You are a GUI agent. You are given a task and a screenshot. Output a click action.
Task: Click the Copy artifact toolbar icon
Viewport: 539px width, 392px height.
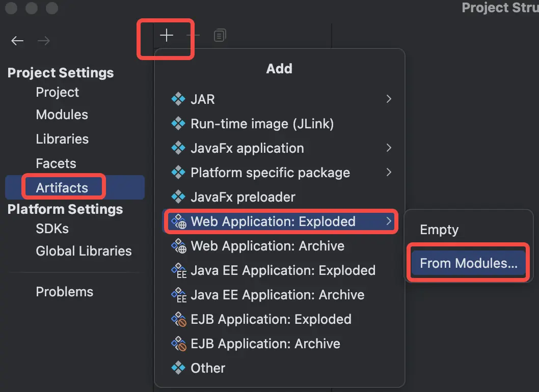[x=220, y=36]
